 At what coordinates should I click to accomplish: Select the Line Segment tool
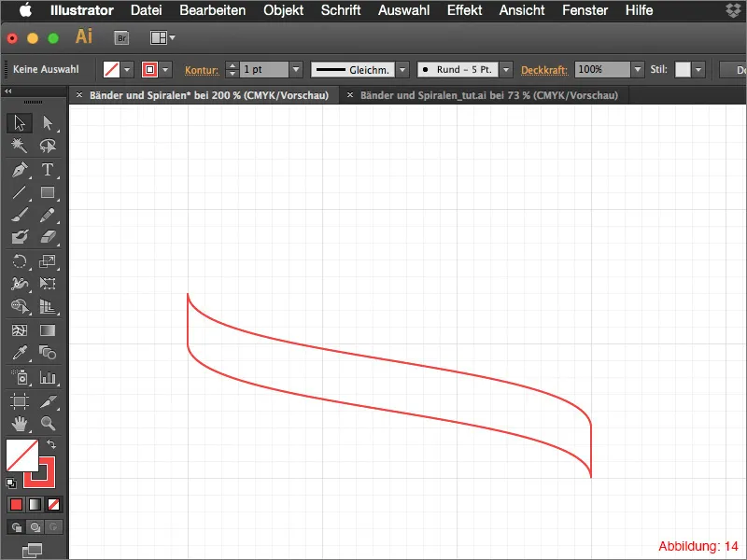pos(20,192)
